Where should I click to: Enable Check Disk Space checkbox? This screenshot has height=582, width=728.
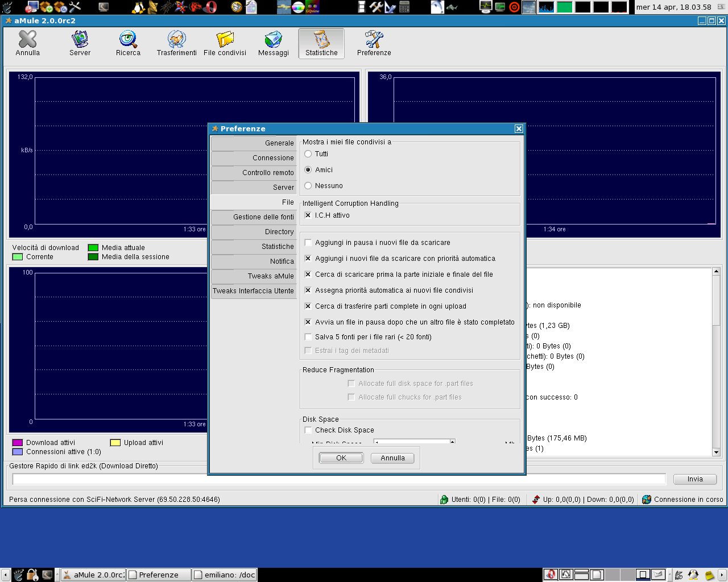click(308, 430)
